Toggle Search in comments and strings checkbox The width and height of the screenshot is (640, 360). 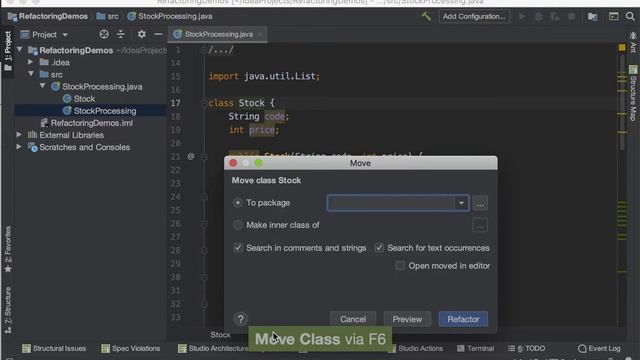(238, 248)
